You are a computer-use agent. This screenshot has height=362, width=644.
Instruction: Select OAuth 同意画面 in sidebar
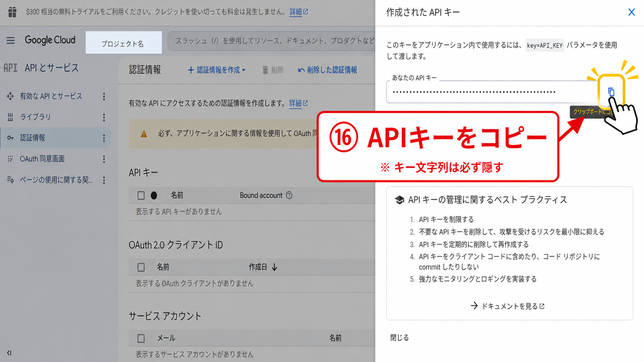tap(42, 158)
